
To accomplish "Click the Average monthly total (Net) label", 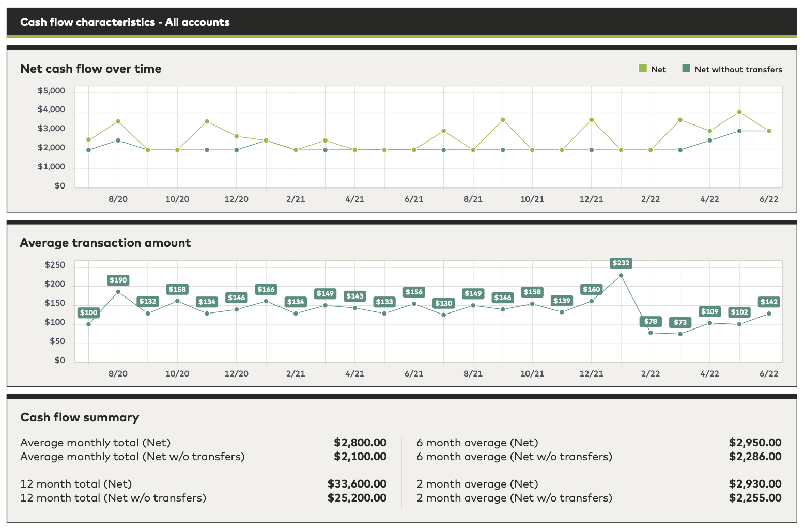I will [x=96, y=443].
